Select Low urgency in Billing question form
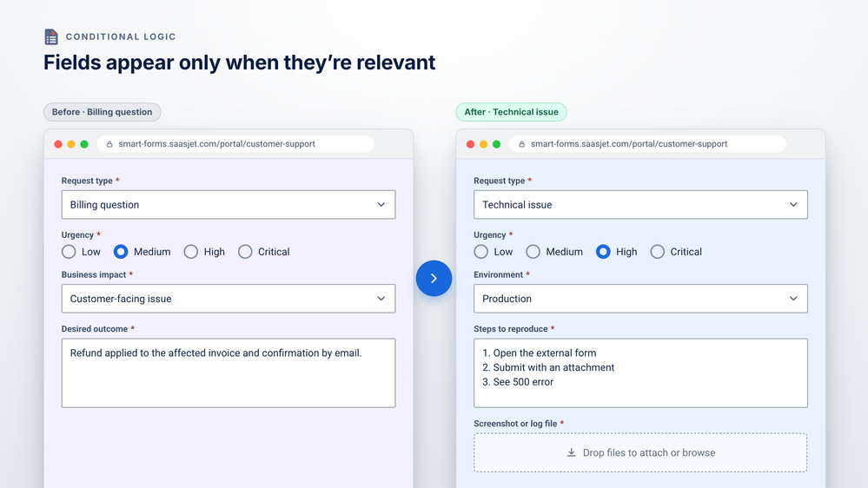The height and width of the screenshot is (488, 868). pos(69,252)
